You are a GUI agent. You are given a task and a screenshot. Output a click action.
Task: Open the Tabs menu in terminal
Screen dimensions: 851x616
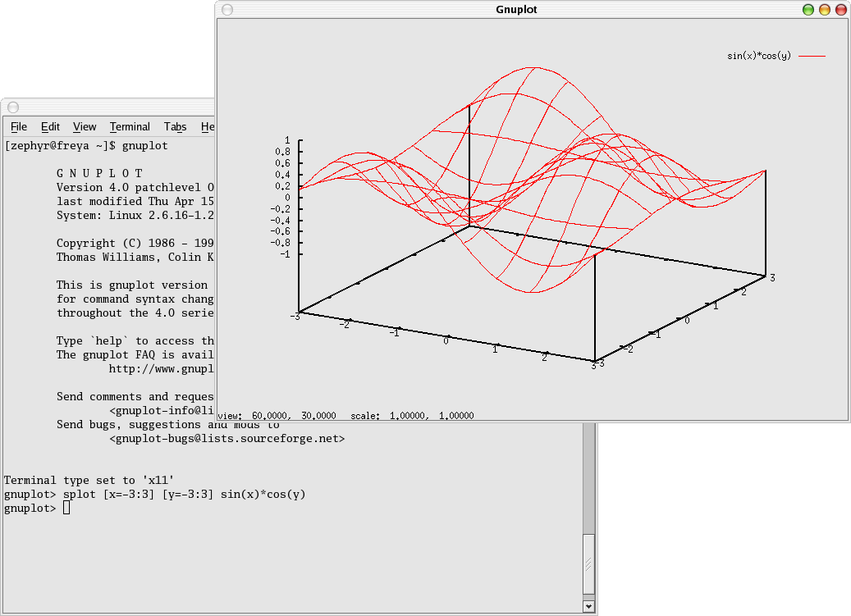click(x=176, y=127)
